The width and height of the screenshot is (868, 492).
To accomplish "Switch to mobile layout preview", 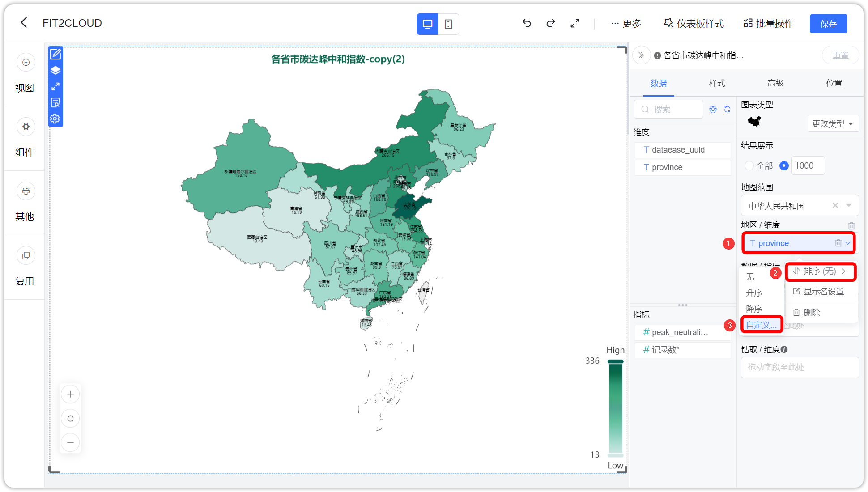I will (x=448, y=24).
